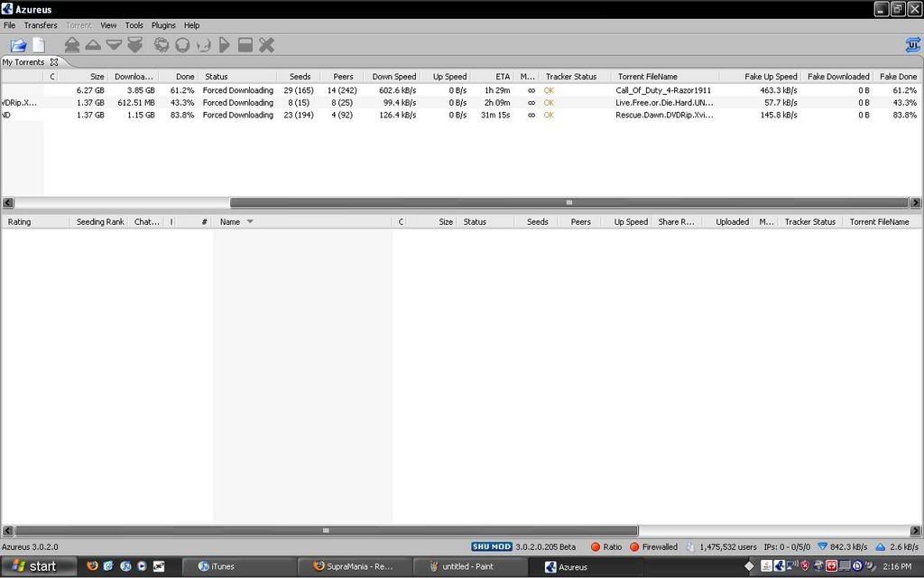Click the Azureus icon in the system tray
The width and height of the screenshot is (924, 578).
pos(779,566)
